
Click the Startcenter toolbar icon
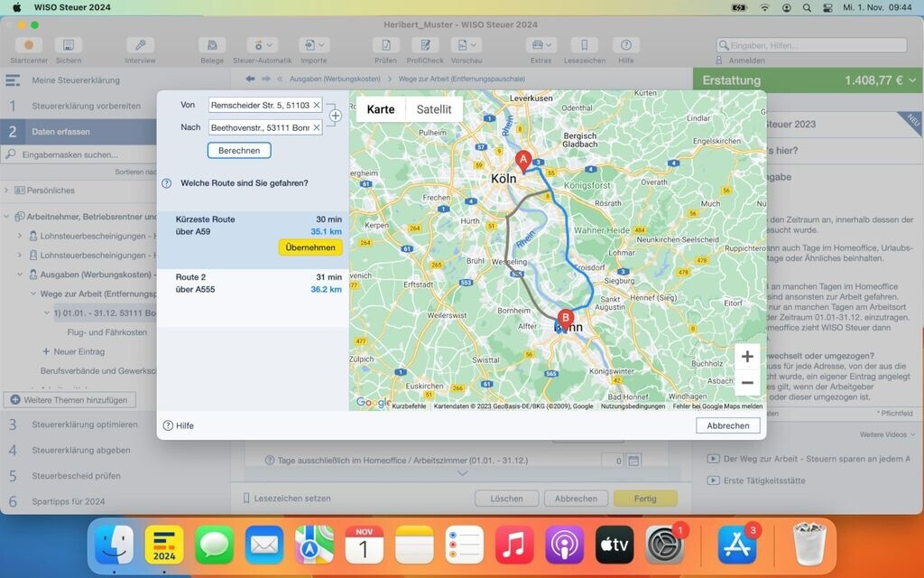pos(29,45)
